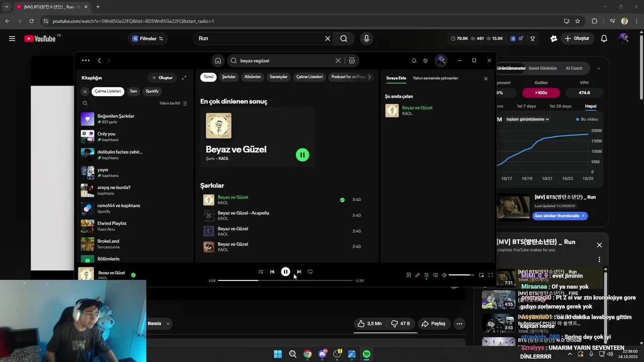Screen dimensions: 644x362
Task: Toggle repeat in Spotify player
Action: 310,271
